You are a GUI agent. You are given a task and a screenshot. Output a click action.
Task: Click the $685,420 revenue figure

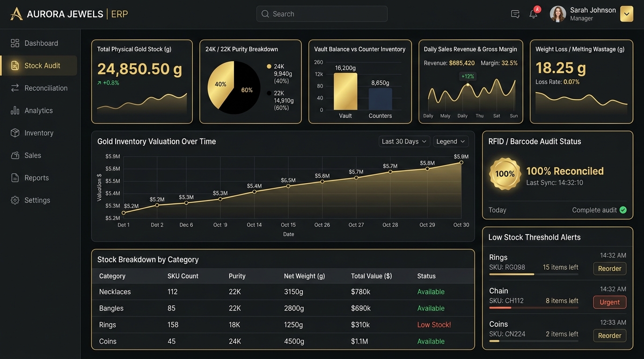point(462,63)
